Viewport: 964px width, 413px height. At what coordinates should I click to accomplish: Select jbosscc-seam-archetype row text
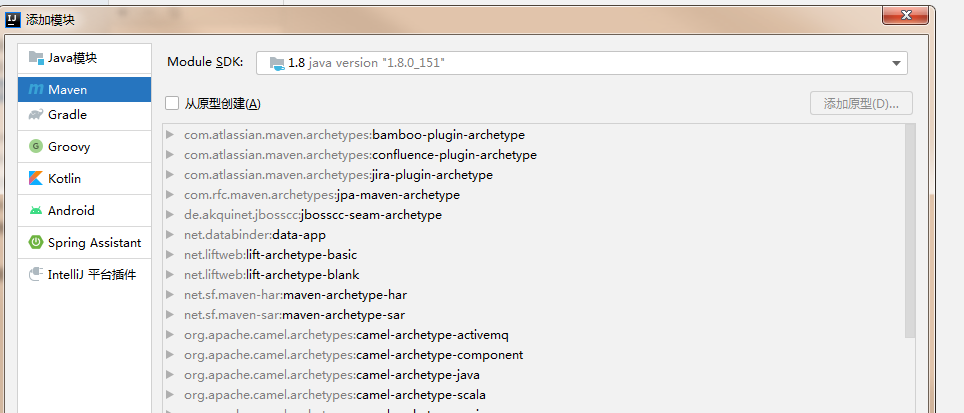click(x=313, y=215)
